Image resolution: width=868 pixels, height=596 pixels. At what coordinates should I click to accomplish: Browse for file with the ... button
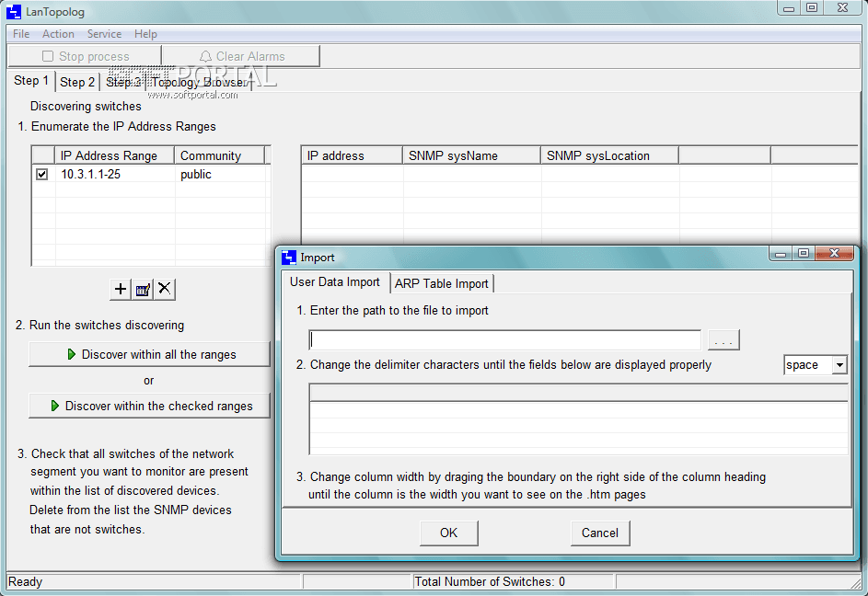point(723,339)
